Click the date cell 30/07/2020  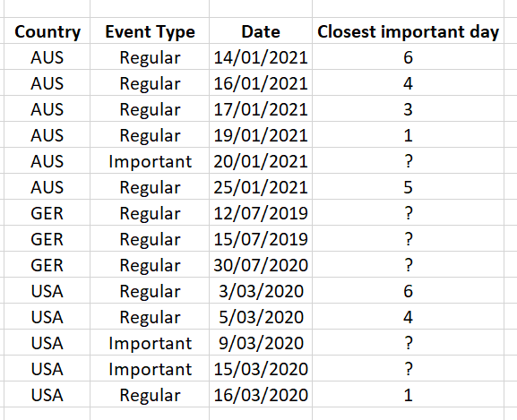click(x=261, y=265)
